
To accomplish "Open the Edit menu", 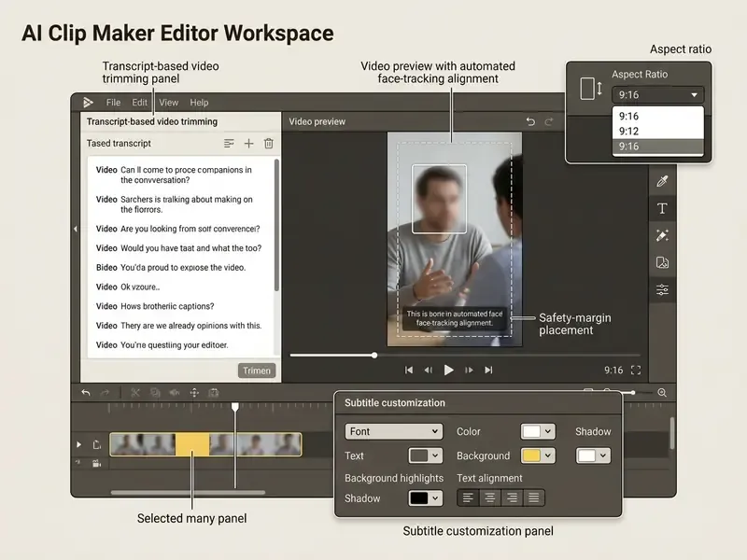I will 139,103.
